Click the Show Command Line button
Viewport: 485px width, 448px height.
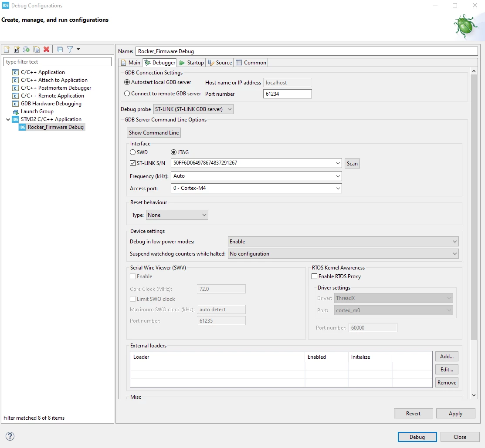coord(154,133)
